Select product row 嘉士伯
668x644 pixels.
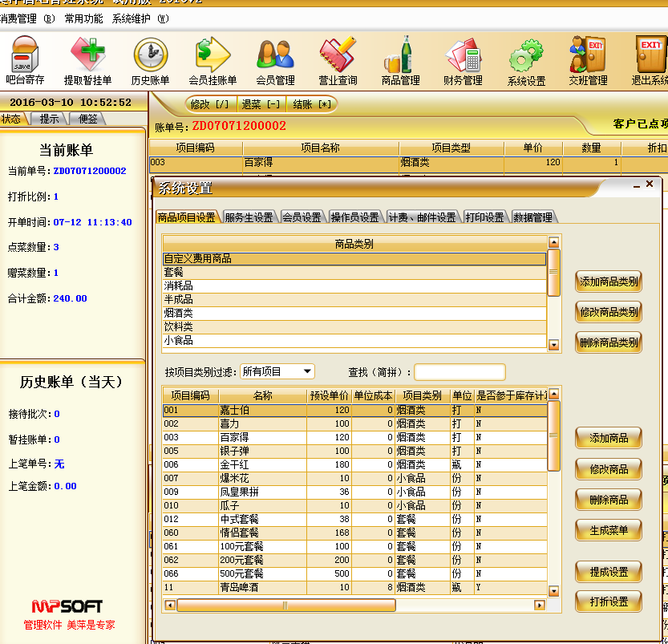point(354,410)
